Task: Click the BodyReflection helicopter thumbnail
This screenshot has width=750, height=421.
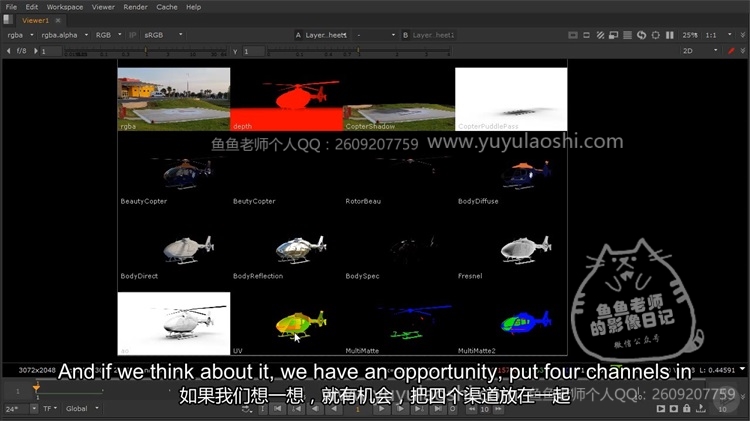Action: coord(300,249)
